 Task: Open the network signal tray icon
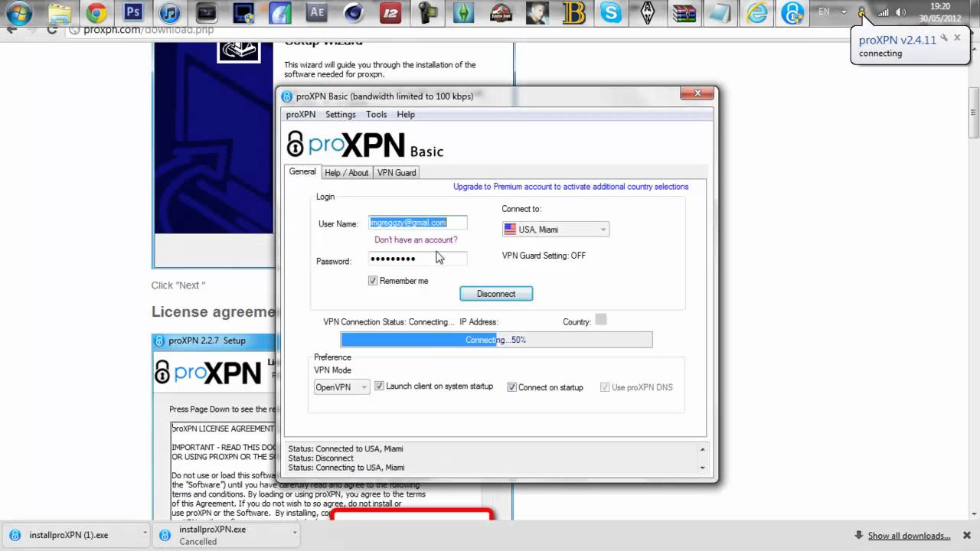point(883,12)
